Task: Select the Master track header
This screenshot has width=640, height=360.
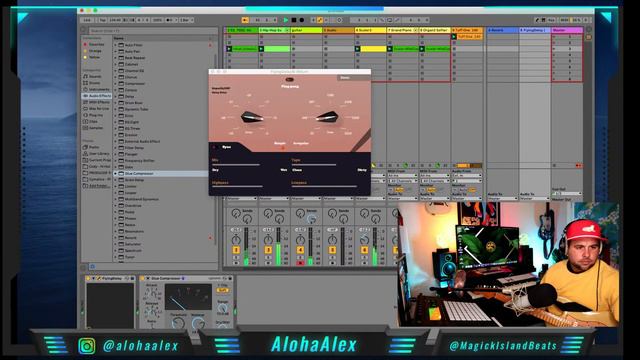Action: (567, 30)
